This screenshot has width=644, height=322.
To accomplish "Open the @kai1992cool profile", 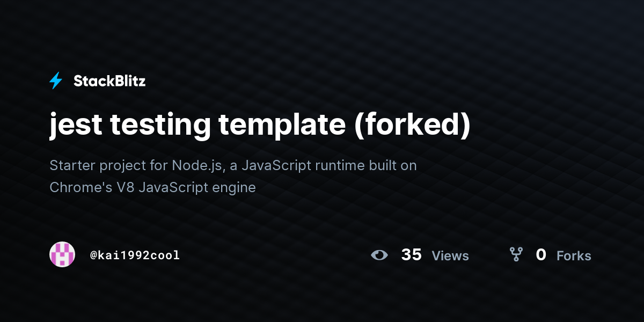I will tap(135, 255).
